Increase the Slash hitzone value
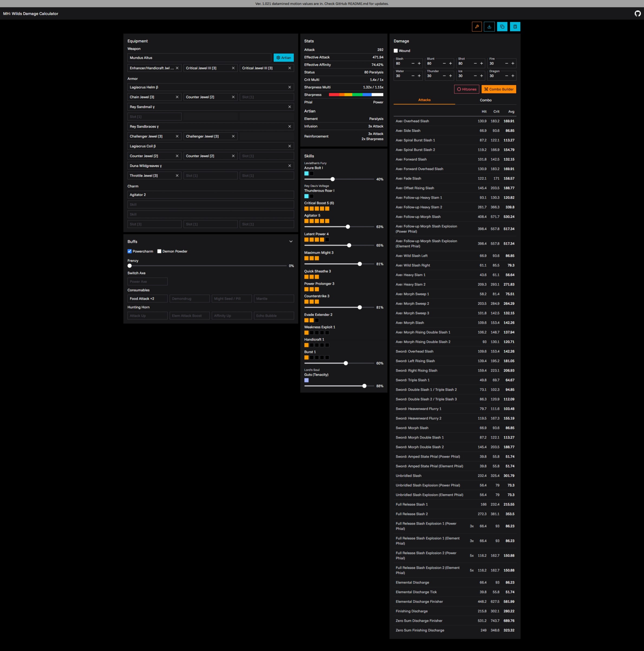Viewport: 644px width, 651px height. coord(419,63)
